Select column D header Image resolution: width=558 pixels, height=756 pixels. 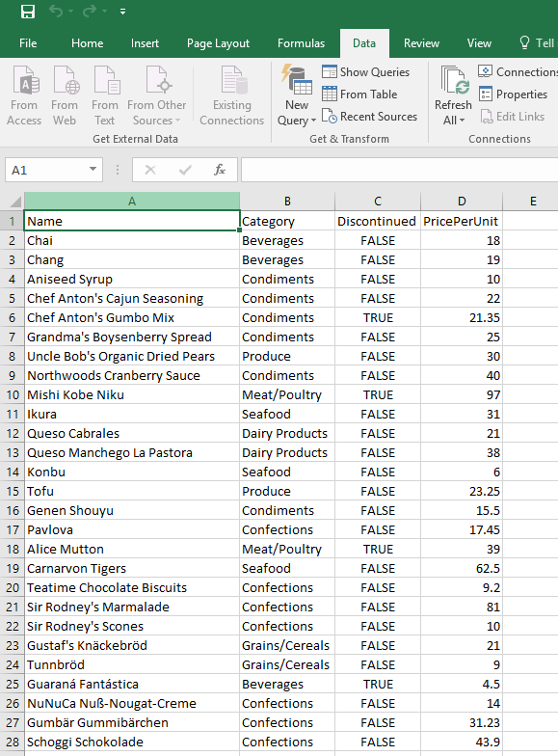(x=462, y=201)
